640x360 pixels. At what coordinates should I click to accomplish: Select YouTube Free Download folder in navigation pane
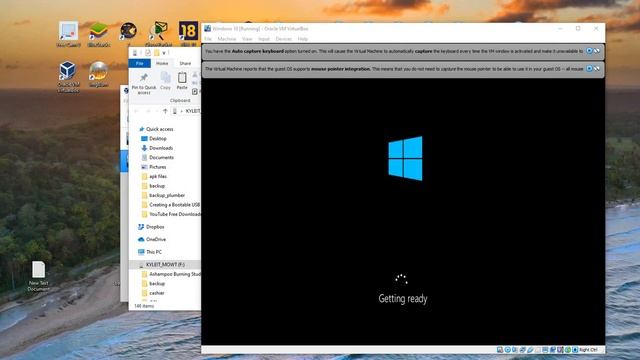point(171,214)
